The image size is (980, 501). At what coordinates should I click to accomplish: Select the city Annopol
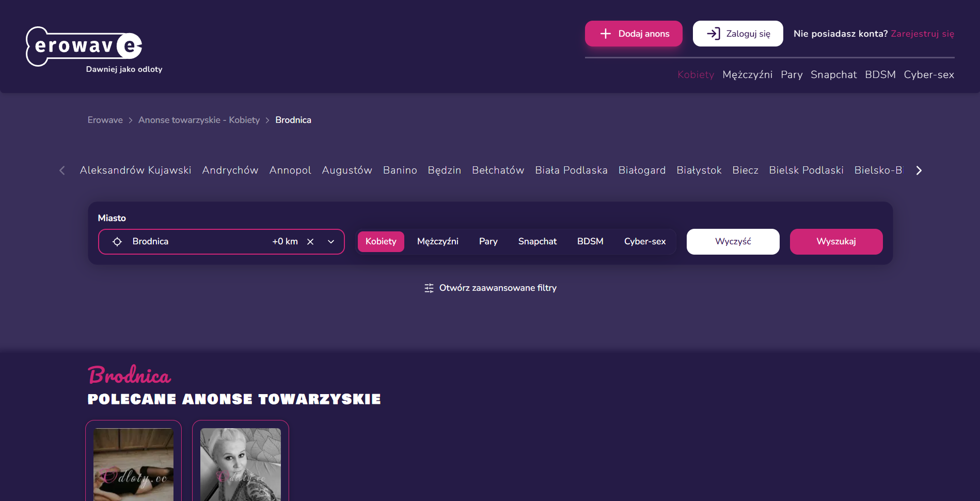(x=290, y=170)
